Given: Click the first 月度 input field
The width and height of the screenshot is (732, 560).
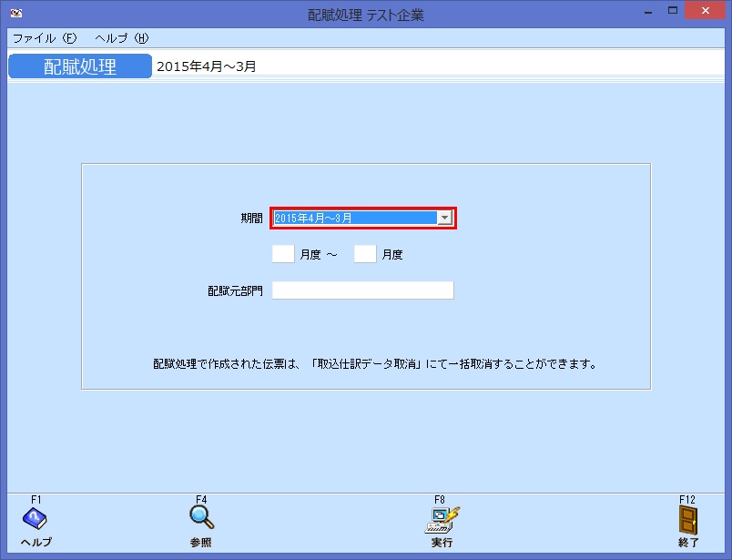Looking at the screenshot, I should 282,254.
